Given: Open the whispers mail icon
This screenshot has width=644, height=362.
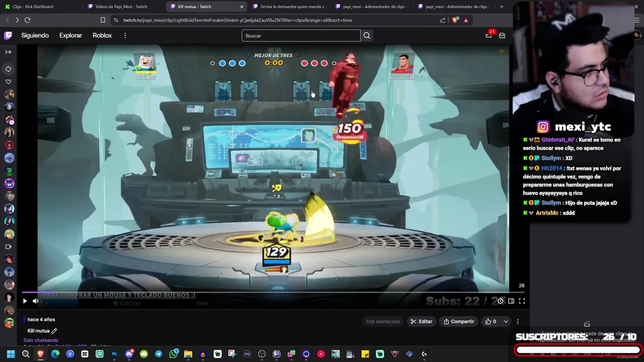Looking at the screenshot, I should tap(502, 35).
